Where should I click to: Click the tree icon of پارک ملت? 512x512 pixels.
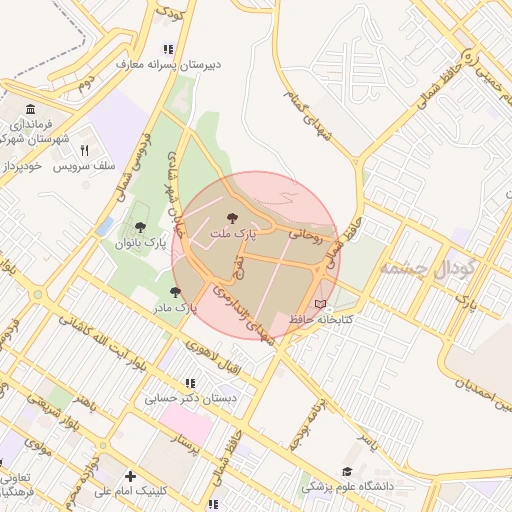(x=232, y=219)
